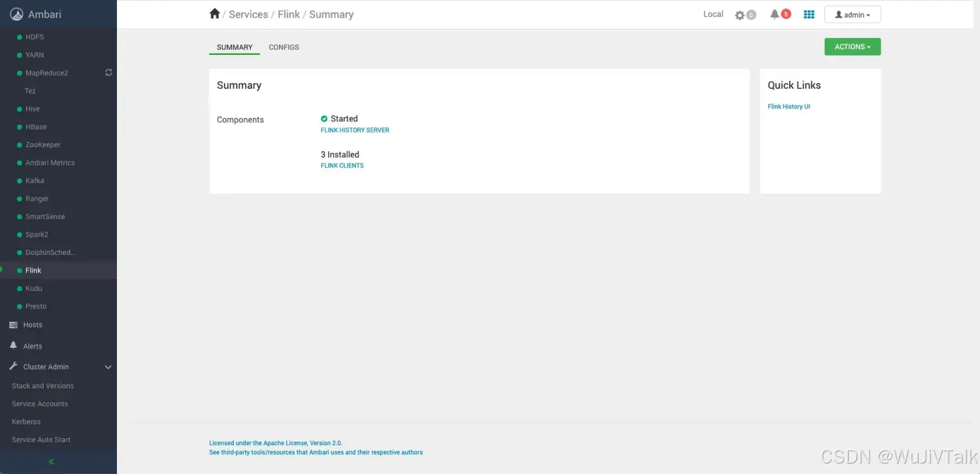Open third-party tools/resources link
Viewport: 980px width, 474px height.
click(316, 452)
